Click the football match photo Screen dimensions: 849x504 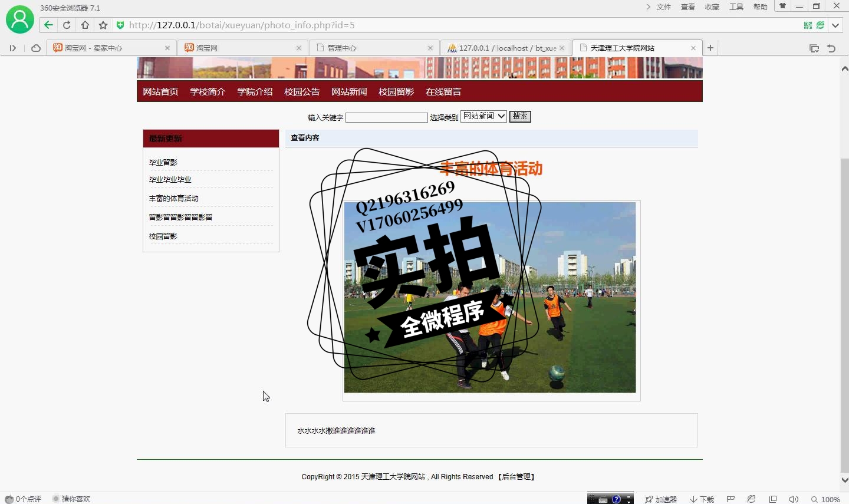click(491, 298)
